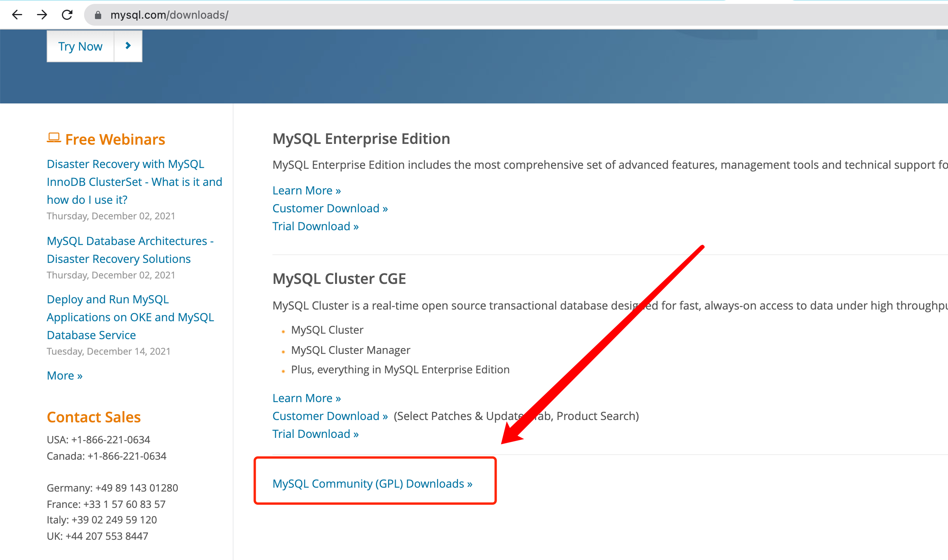Click the webinar monitor icon beside Free Webinars
Screen dimensions: 948x560
coord(53,138)
